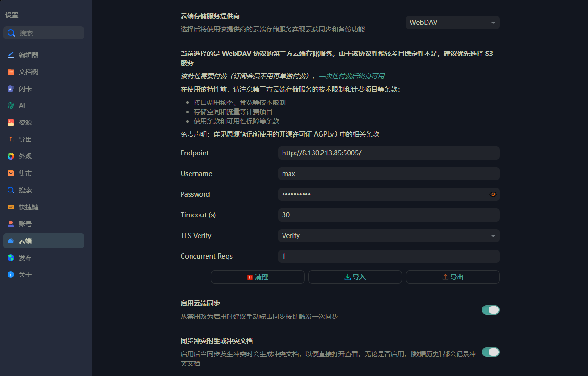Viewport: 588px width, 376px height.
Task: Disable the cloud sync toggle switch
Action: [x=490, y=310]
